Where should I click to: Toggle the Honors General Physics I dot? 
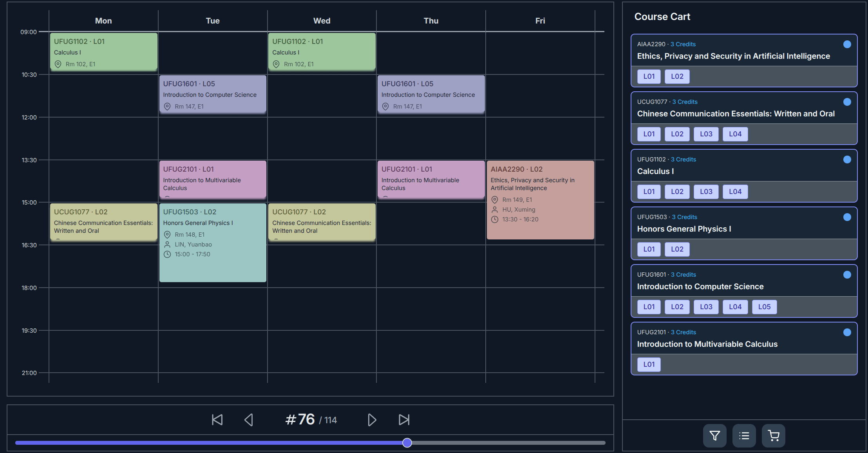pos(847,217)
